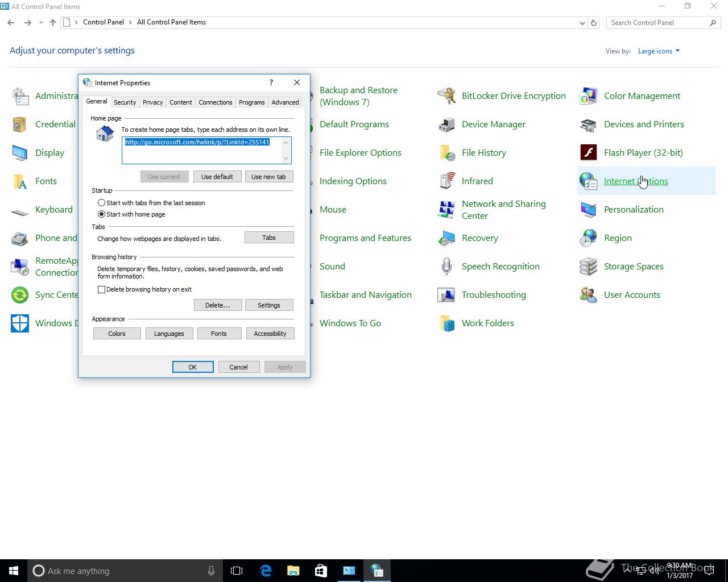Refresh the Control Panel view
728x582 pixels.
[594, 23]
